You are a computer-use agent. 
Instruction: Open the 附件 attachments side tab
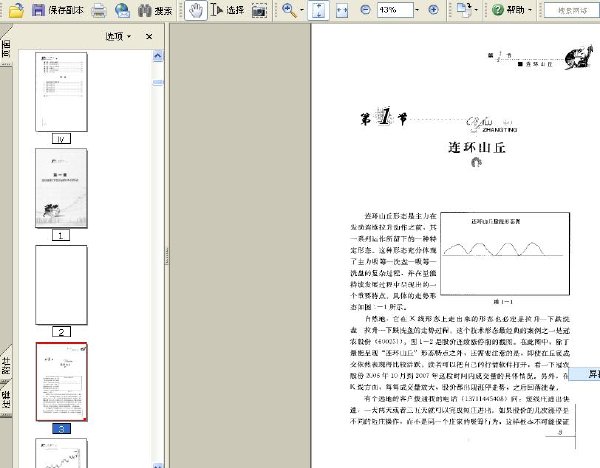click(6, 365)
